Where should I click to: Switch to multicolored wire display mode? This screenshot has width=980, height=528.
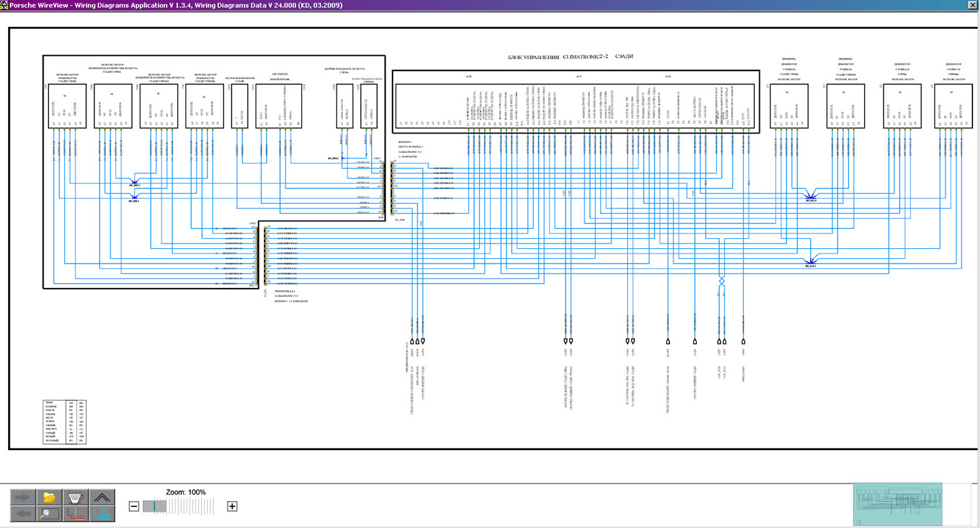(75, 513)
